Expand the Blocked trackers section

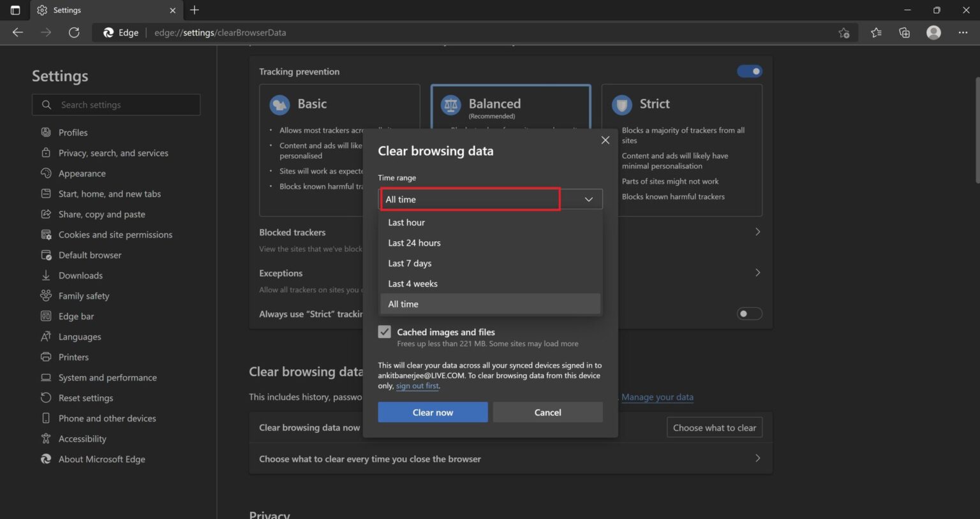pos(757,231)
